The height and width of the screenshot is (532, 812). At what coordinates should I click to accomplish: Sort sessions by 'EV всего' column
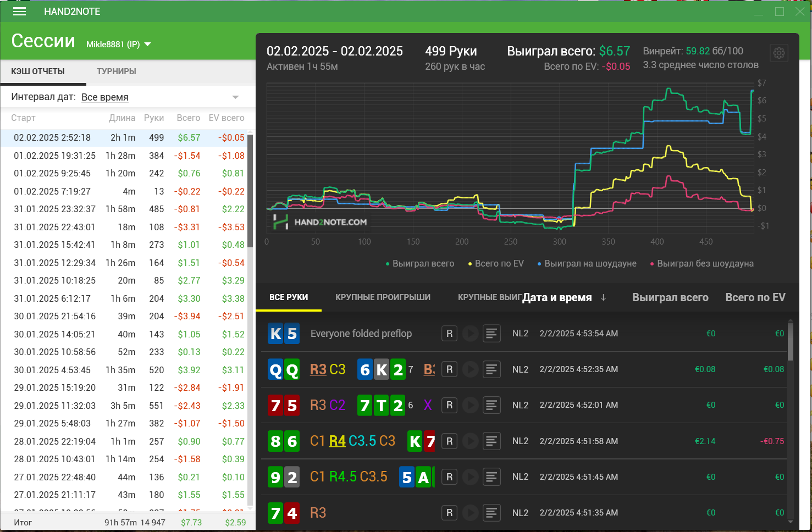[227, 118]
